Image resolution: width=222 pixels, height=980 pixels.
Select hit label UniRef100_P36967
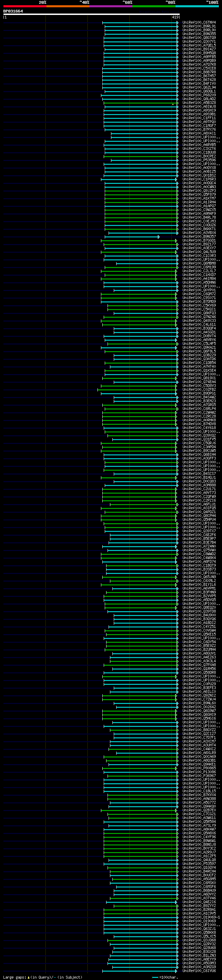pyautogui.click(x=199, y=776)
